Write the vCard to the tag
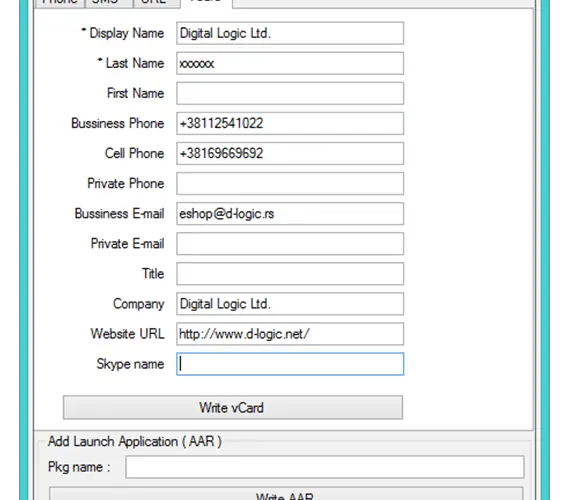 233,407
